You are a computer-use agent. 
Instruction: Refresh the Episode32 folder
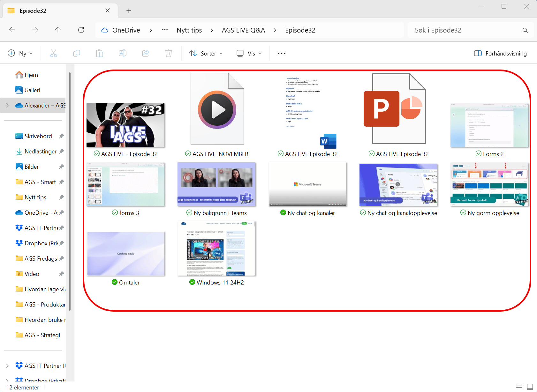pyautogui.click(x=81, y=30)
